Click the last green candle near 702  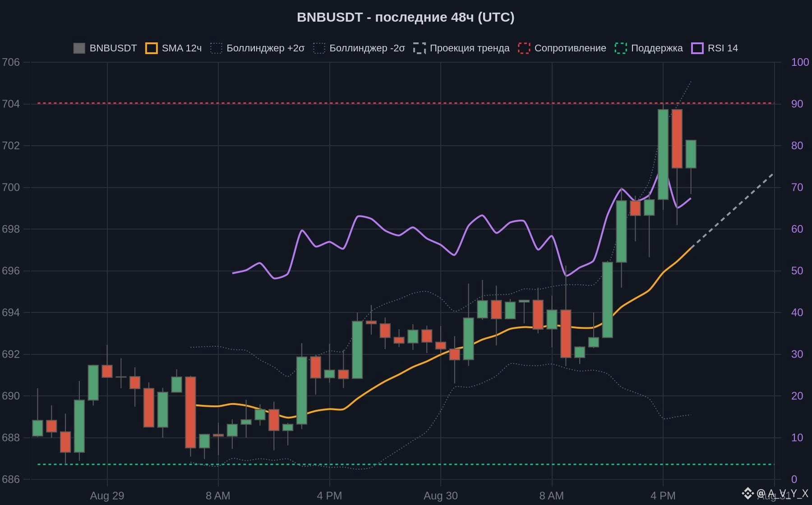tap(691, 154)
